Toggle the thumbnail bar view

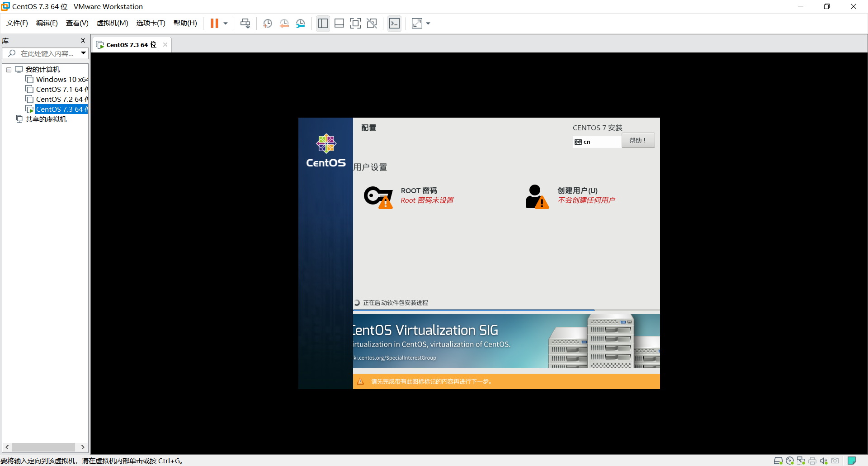click(339, 24)
